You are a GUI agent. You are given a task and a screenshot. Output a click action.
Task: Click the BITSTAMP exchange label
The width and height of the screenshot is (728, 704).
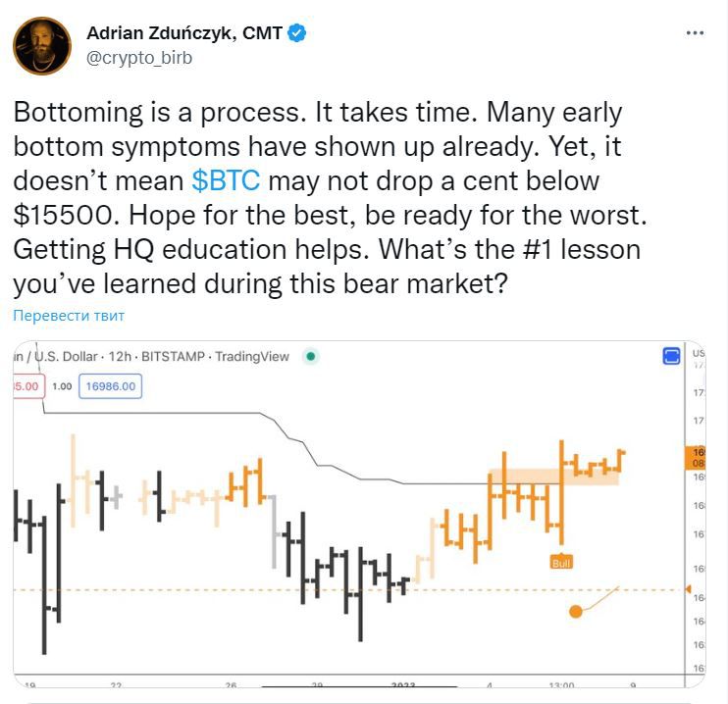[172, 357]
